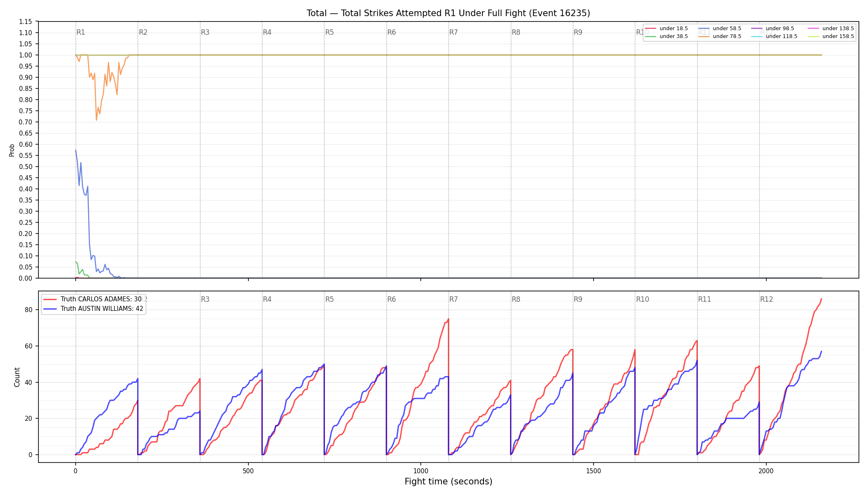Select the 'under 78.5' legend entry

click(x=720, y=36)
